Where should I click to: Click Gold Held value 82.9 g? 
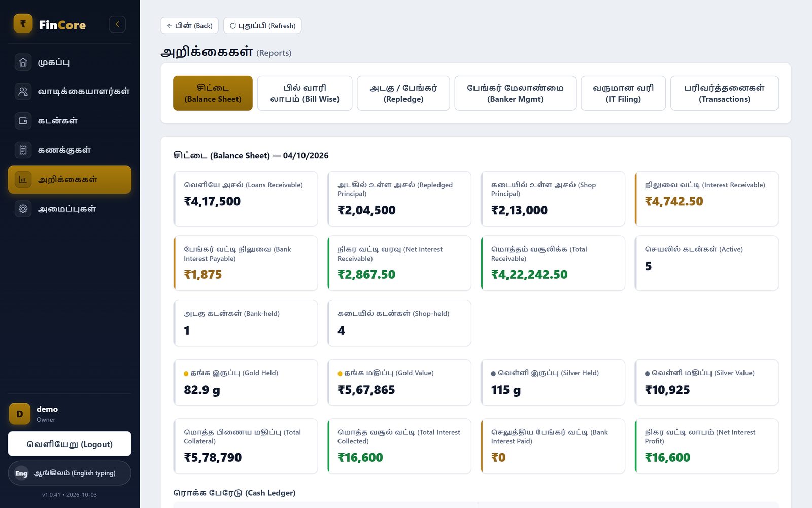[202, 390]
